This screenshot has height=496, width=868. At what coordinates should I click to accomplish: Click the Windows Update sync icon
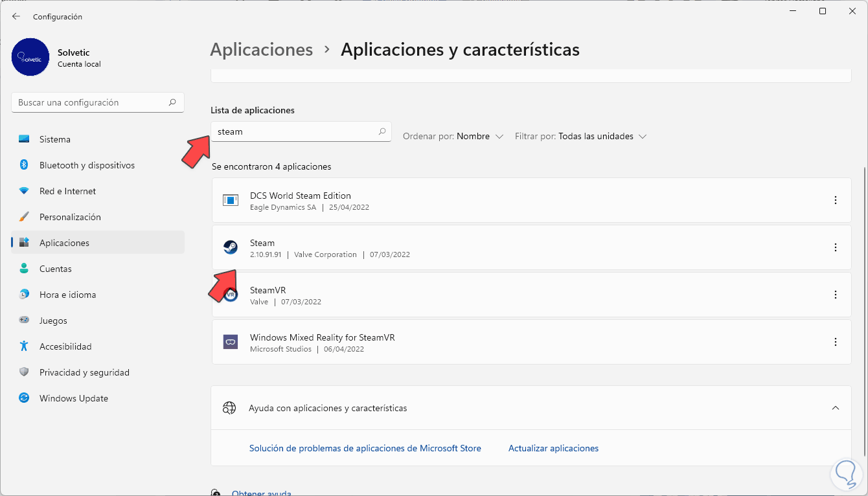(24, 398)
